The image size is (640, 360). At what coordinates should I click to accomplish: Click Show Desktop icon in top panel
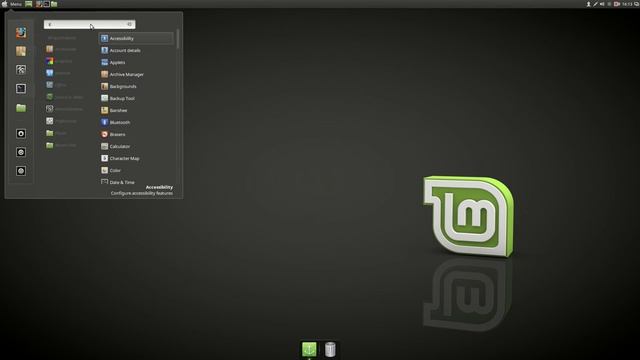pos(29,4)
